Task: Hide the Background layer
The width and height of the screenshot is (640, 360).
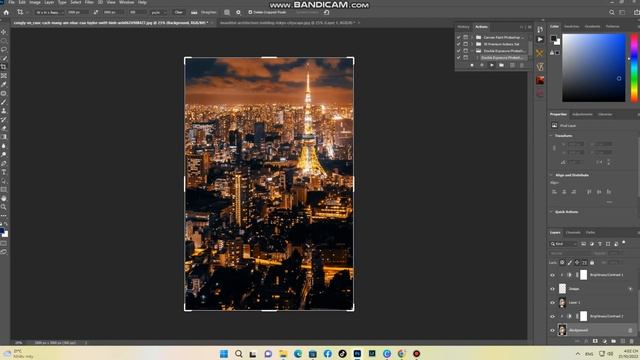Action: (552, 330)
